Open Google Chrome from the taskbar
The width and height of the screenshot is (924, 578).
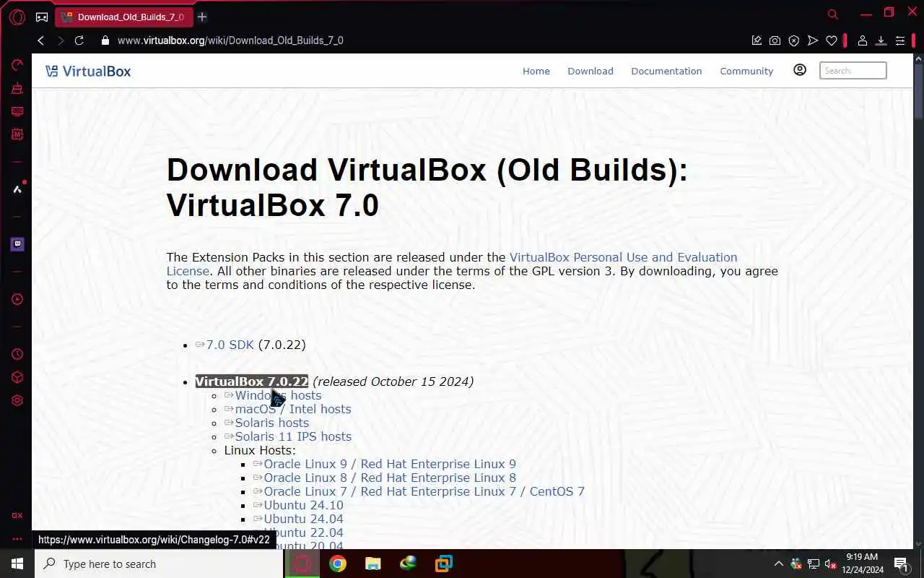pos(338,564)
